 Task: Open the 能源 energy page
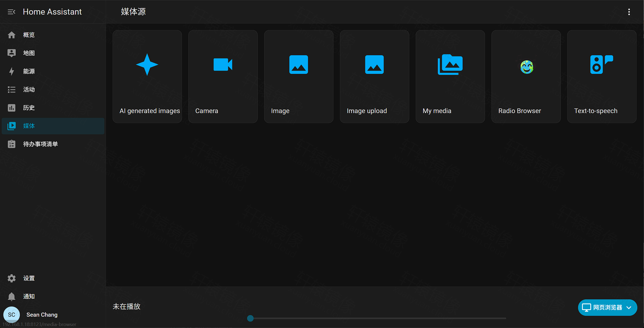pos(53,71)
